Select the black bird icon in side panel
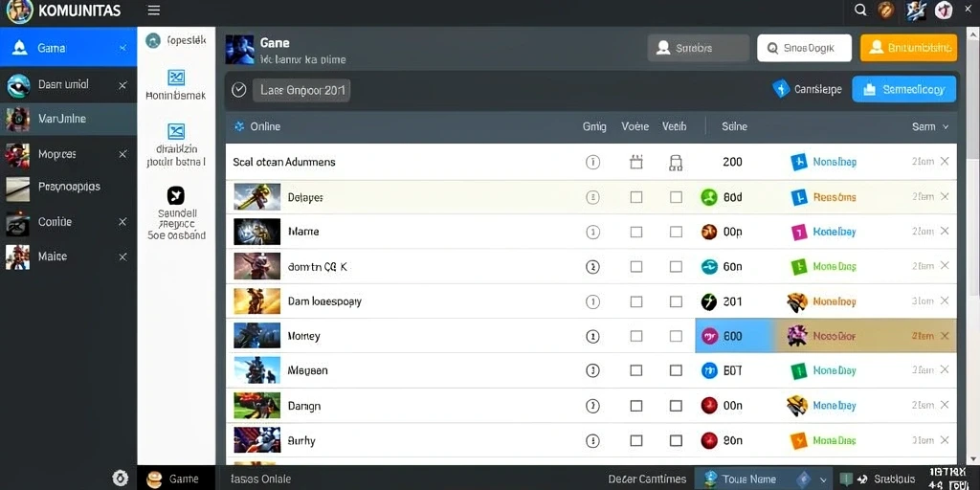Screen dimensions: 980x490 click(x=176, y=195)
